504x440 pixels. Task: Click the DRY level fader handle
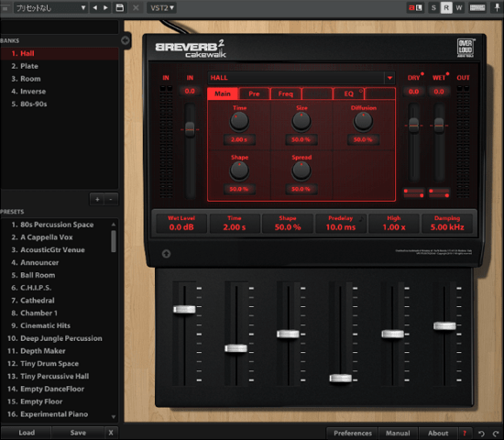coord(413,125)
